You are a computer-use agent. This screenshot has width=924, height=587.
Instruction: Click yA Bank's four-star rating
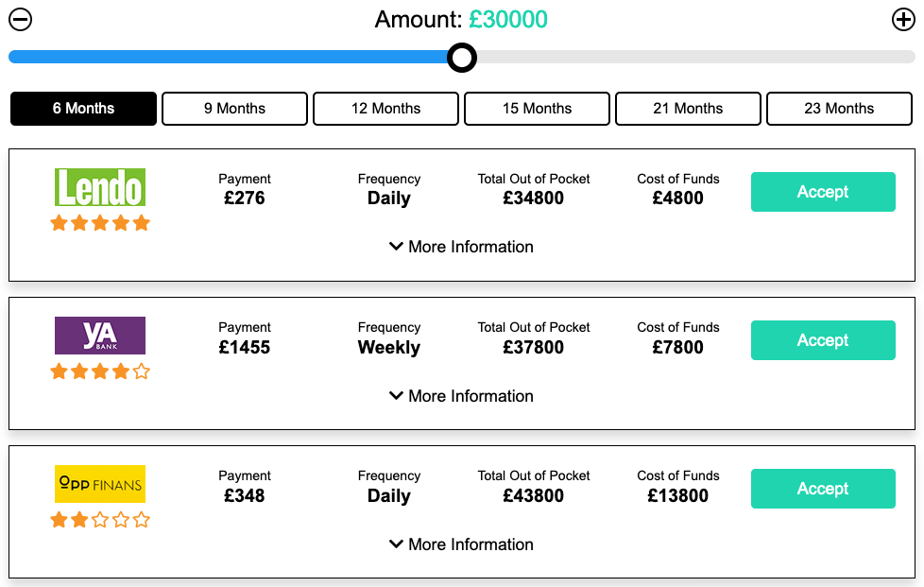[100, 371]
